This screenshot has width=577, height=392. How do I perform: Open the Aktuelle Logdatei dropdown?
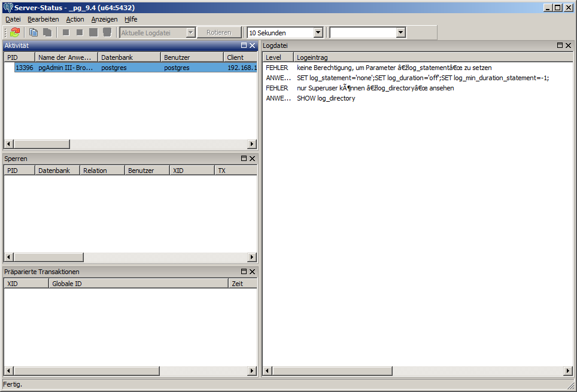tap(190, 33)
